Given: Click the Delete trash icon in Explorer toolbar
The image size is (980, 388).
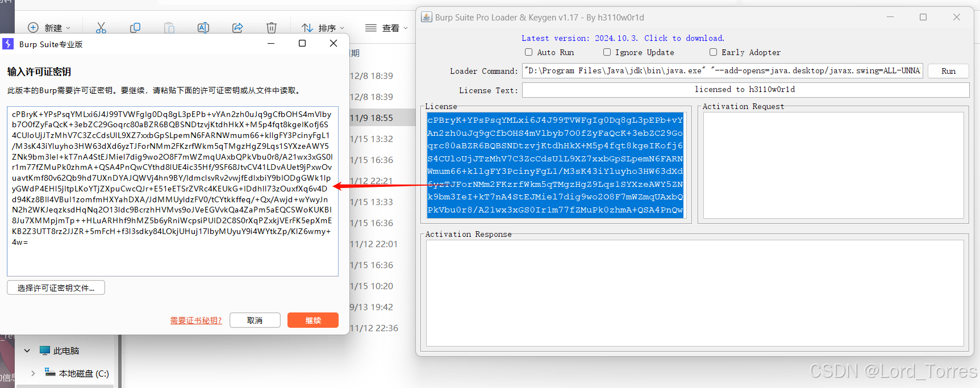Looking at the screenshot, I should pyautogui.click(x=272, y=28).
